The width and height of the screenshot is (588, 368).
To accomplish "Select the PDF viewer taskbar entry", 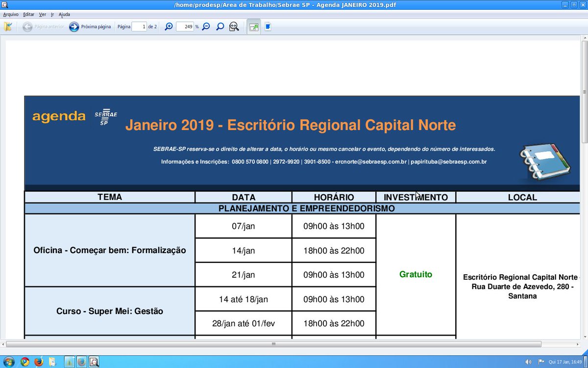I will (x=94, y=362).
